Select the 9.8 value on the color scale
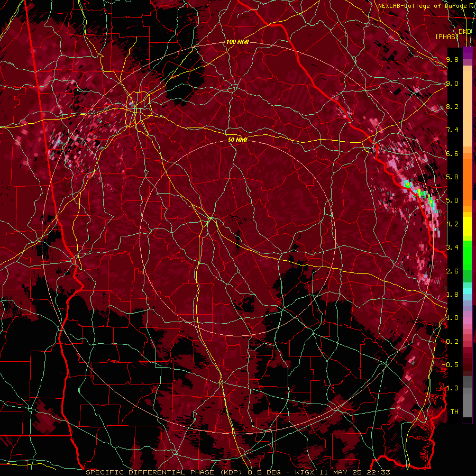 tap(452, 59)
